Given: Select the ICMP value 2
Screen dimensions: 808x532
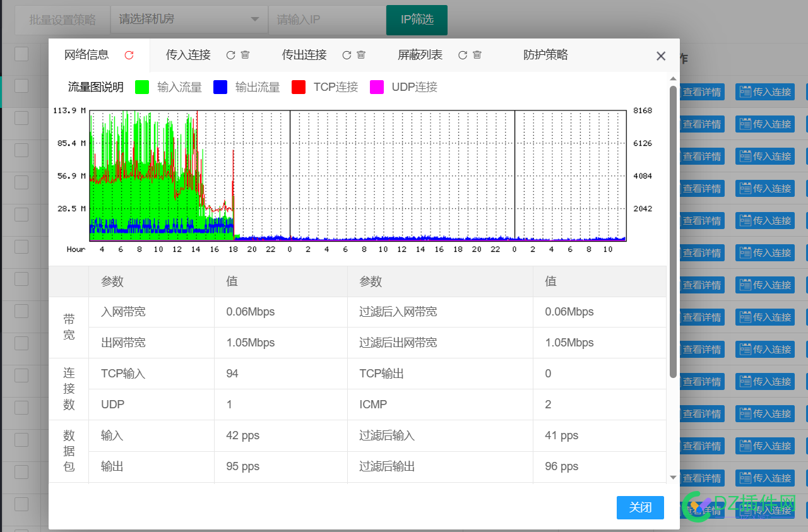Looking at the screenshot, I should click(x=600, y=405).
